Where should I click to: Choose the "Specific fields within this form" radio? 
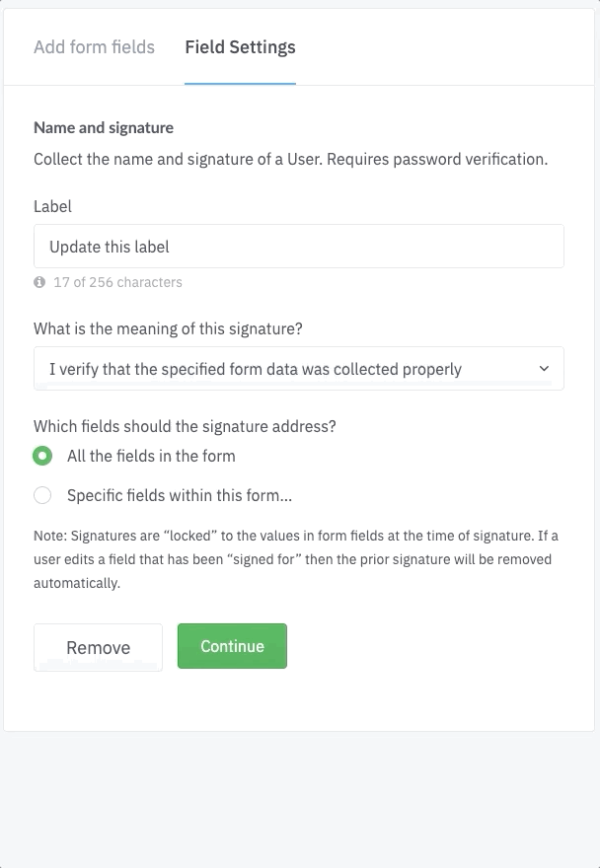coord(42,495)
